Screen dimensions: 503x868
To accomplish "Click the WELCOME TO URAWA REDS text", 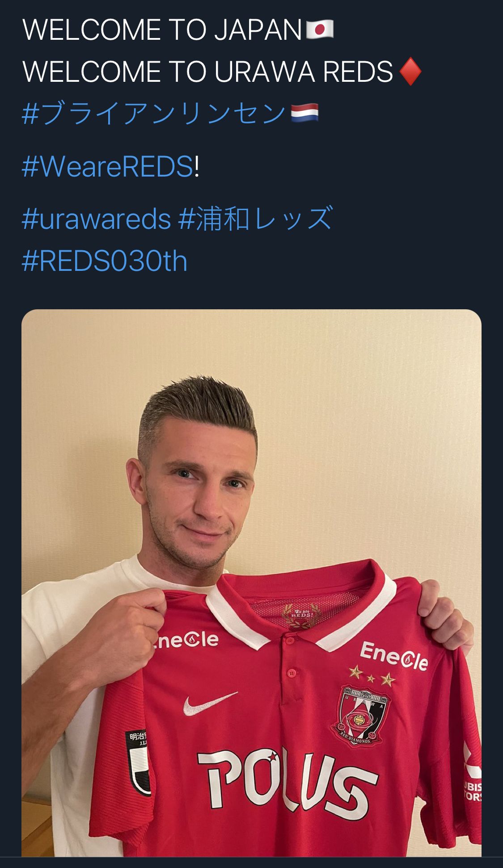I will (207, 72).
